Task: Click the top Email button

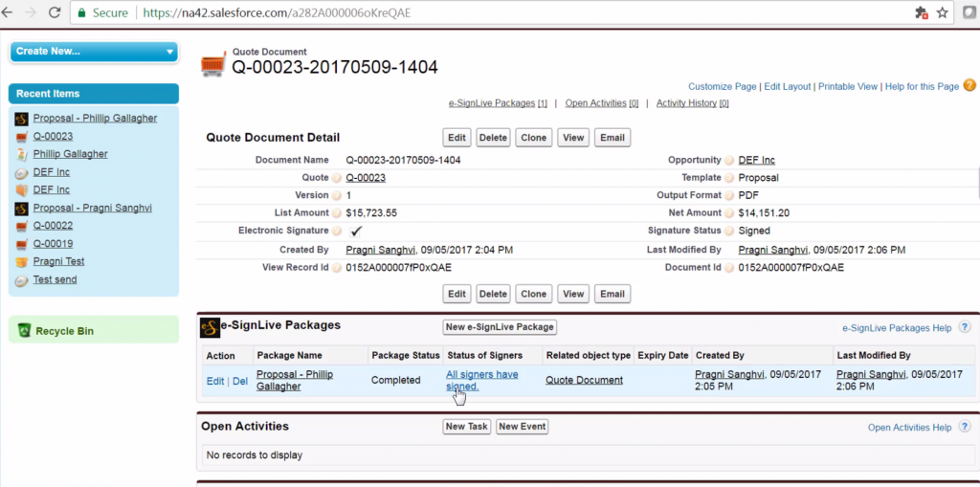Action: pos(612,138)
